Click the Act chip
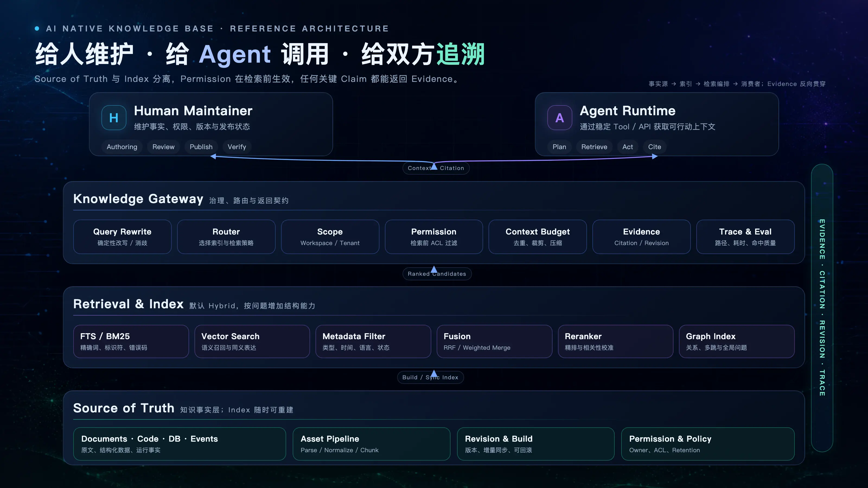The image size is (868, 488). coord(627,147)
